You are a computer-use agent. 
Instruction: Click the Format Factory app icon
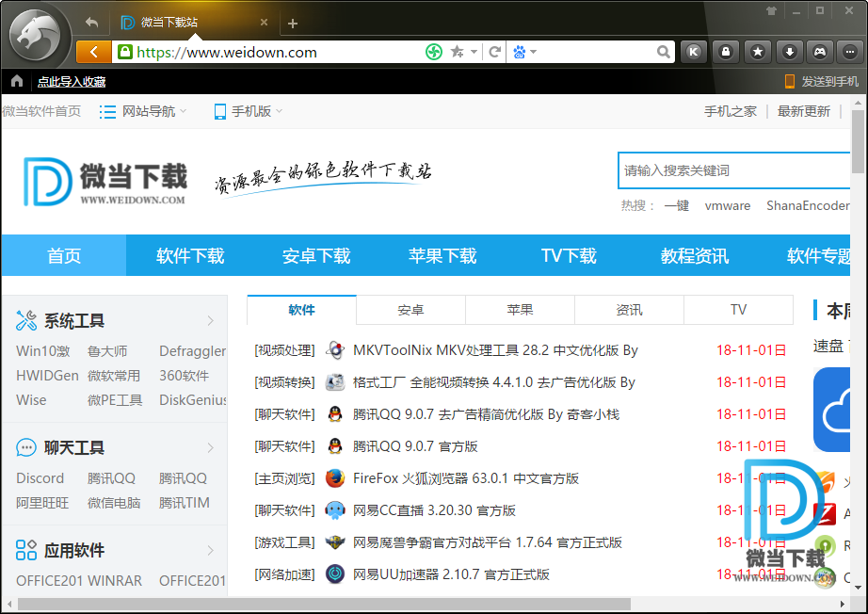click(335, 382)
